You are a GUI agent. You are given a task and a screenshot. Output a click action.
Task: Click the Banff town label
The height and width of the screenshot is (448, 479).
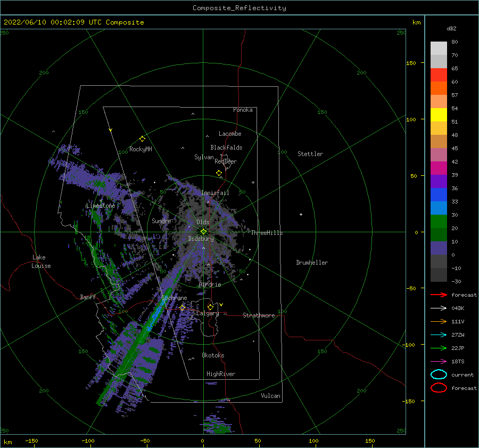pos(88,297)
